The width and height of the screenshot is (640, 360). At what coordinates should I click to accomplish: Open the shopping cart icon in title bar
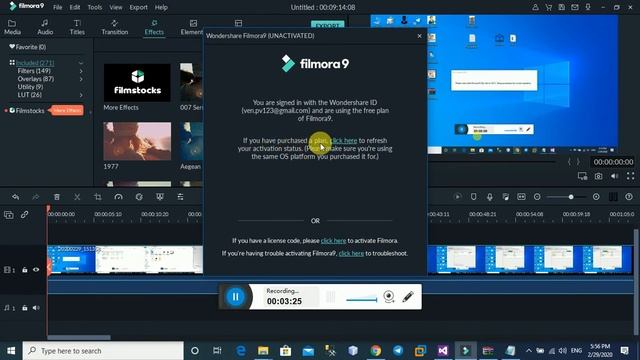549,7
